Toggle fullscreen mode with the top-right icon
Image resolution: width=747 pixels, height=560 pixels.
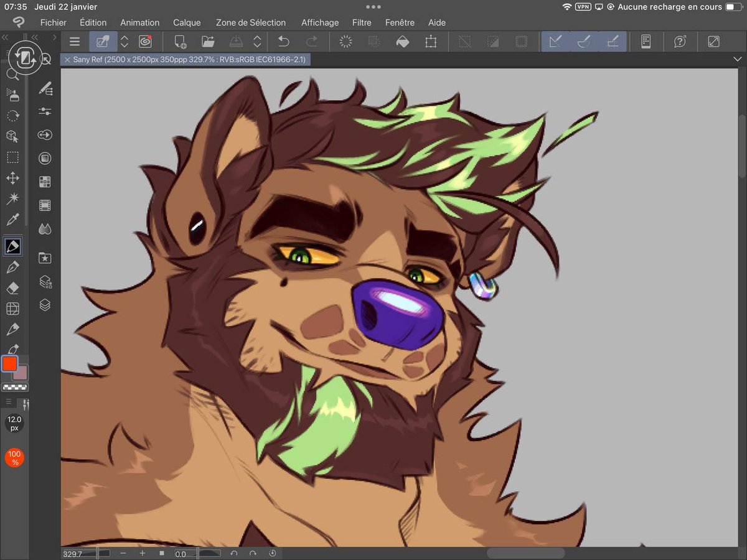[713, 41]
